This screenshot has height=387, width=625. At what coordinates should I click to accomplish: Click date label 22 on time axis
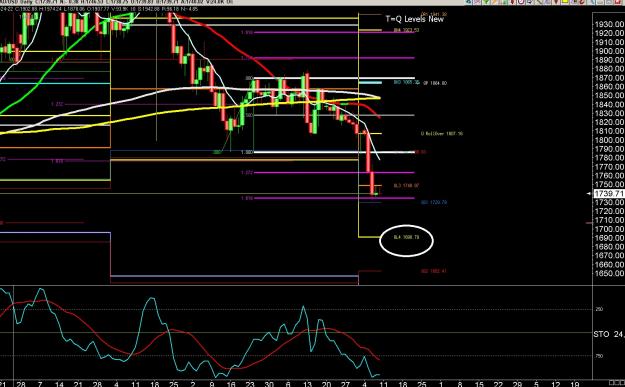[498, 384]
